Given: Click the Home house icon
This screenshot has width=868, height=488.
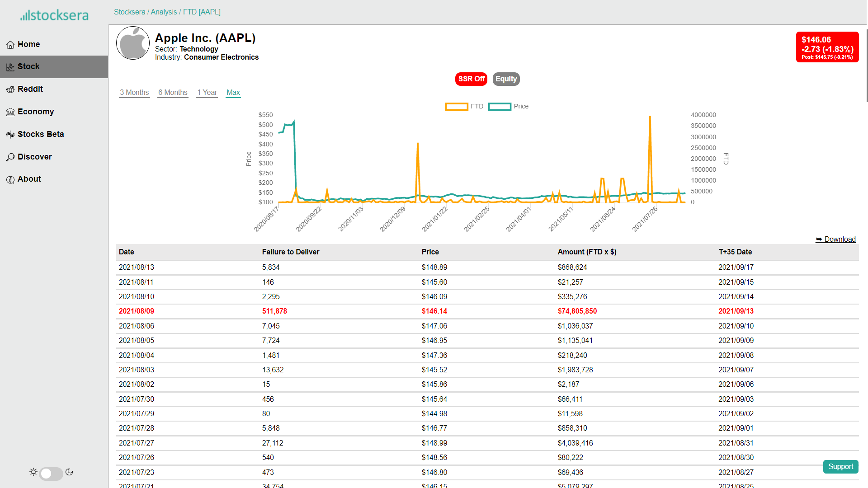Looking at the screenshot, I should (x=10, y=45).
